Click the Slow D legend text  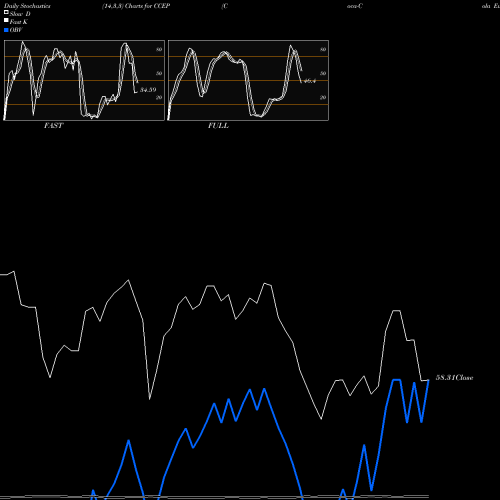[20, 14]
